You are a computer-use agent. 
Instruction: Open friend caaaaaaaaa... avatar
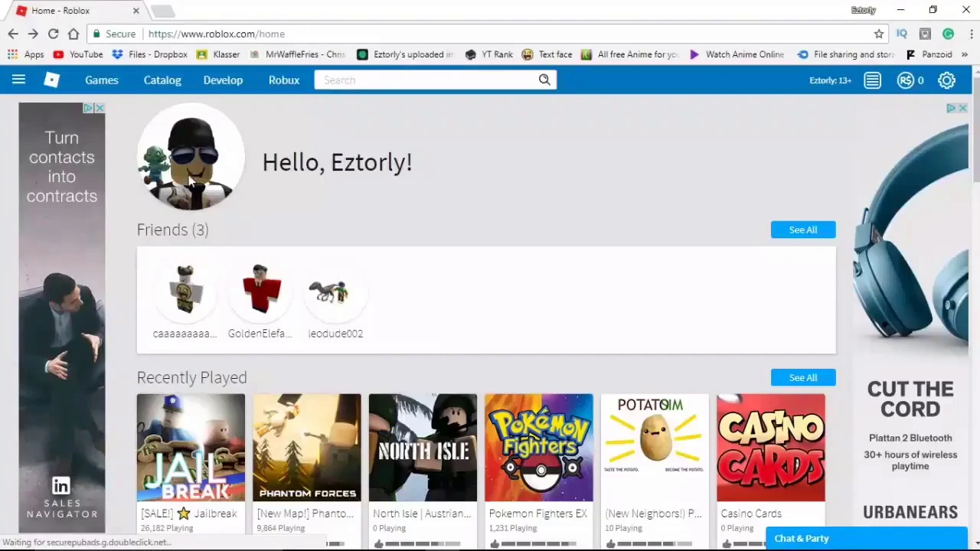point(185,289)
